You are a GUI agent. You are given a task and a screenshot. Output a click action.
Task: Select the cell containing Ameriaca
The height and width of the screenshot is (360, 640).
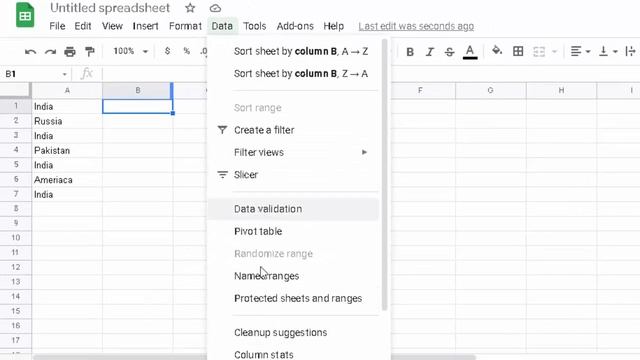pyautogui.click(x=67, y=180)
